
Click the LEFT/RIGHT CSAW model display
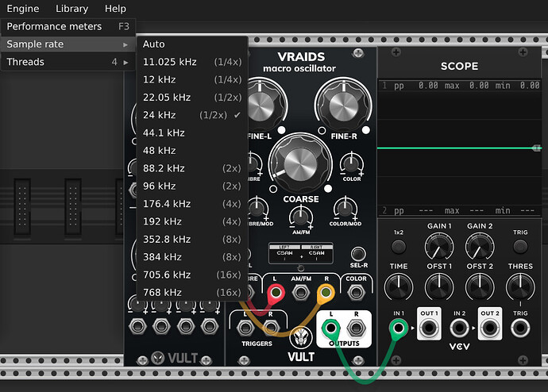(x=300, y=254)
